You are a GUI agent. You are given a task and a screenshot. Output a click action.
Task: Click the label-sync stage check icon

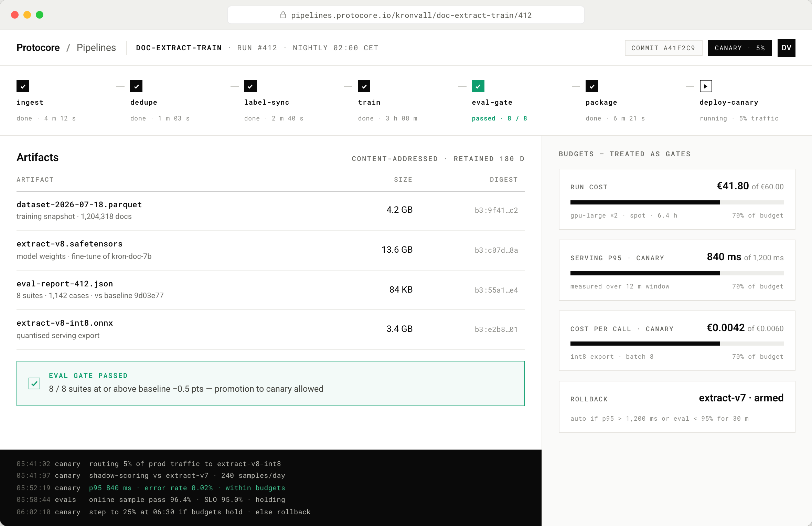point(250,86)
